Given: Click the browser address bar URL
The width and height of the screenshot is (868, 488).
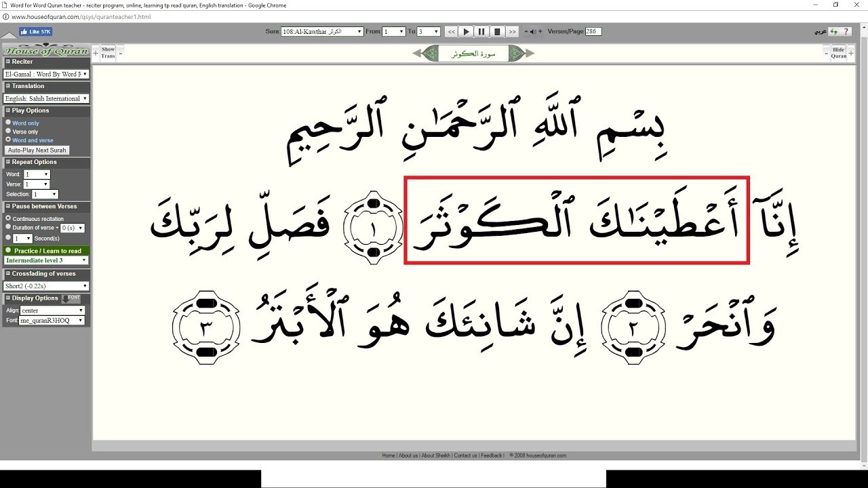Looking at the screenshot, I should (x=81, y=17).
